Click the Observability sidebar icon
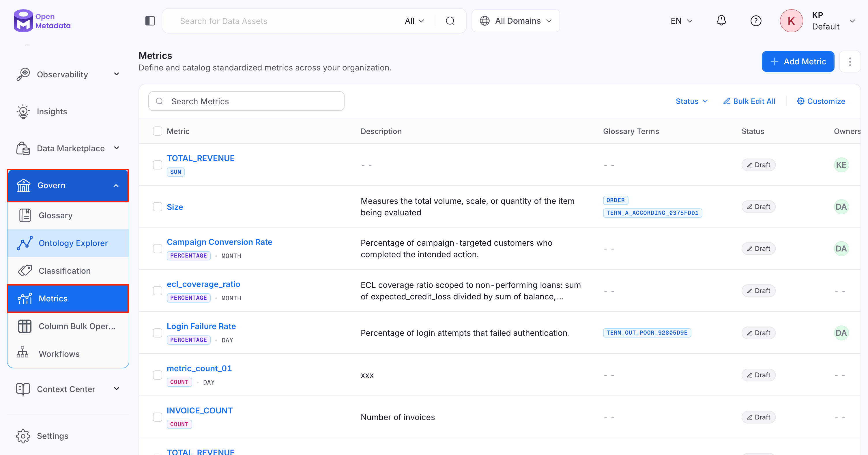868x455 pixels. [x=23, y=74]
